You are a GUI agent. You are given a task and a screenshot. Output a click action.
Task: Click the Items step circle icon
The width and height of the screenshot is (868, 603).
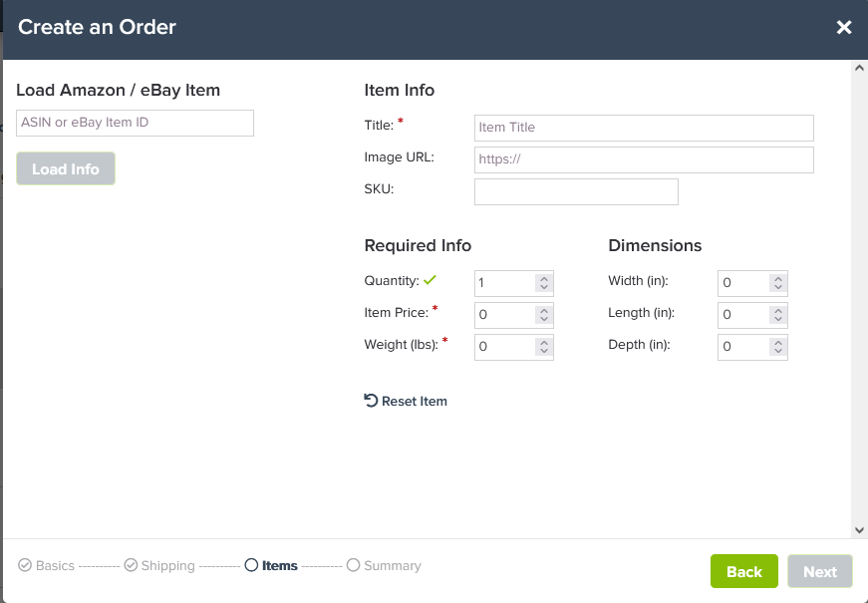[x=251, y=565]
